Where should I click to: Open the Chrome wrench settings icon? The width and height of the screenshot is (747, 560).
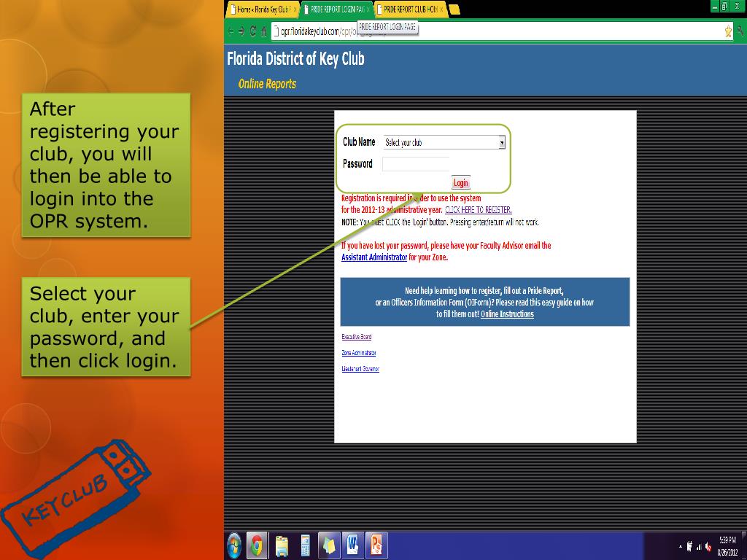(x=740, y=31)
